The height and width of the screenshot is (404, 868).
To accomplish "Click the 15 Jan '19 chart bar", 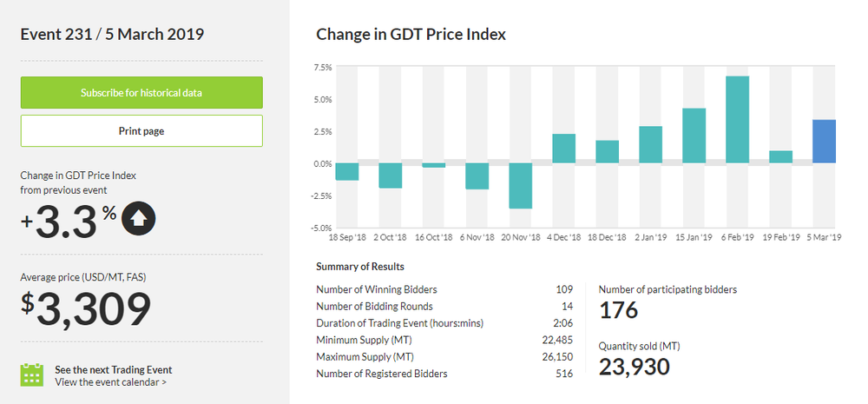I will pyautogui.click(x=694, y=136).
